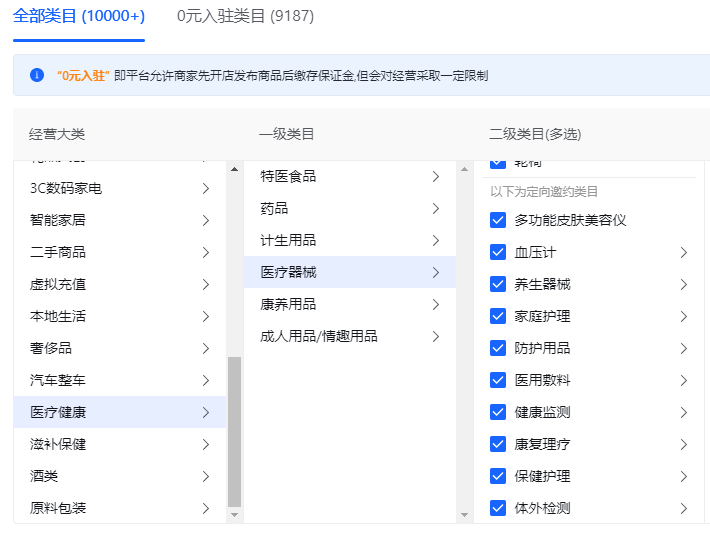Image resolution: width=710 pixels, height=535 pixels.
Task: Click the arrow icon beside 奢侈品
Action: (205, 348)
